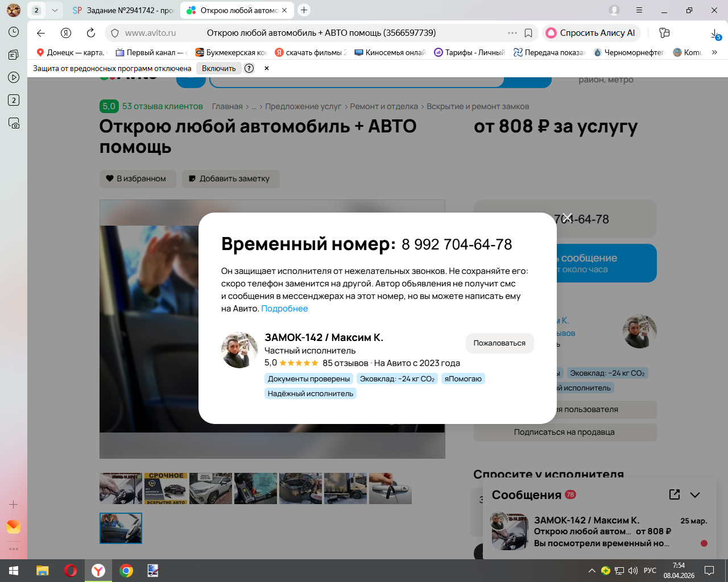The height and width of the screenshot is (582, 728).
Task: Open Google Chrome from the taskbar
Action: tap(126, 571)
